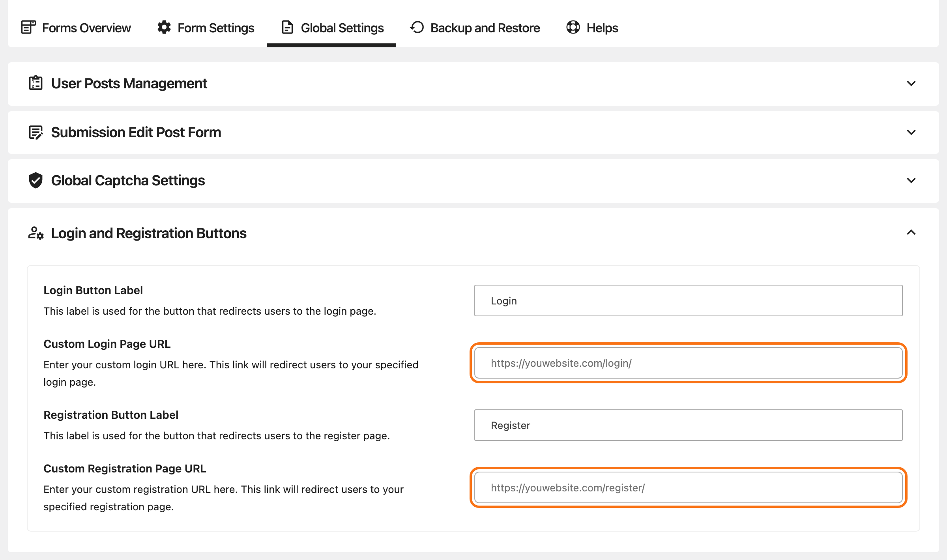Click the Backup and Restore circular arrow icon
Screen dimensions: 947x560
point(417,27)
